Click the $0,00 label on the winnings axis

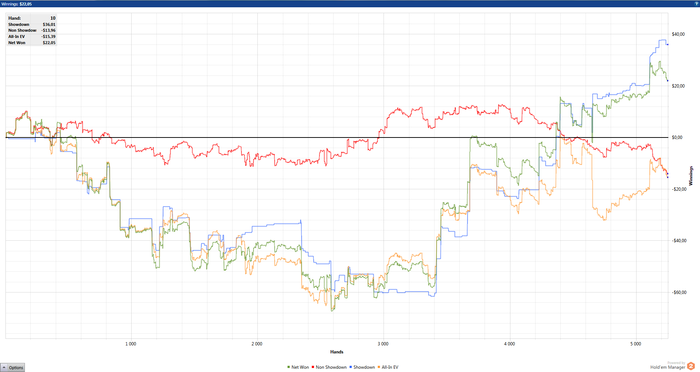(x=677, y=138)
